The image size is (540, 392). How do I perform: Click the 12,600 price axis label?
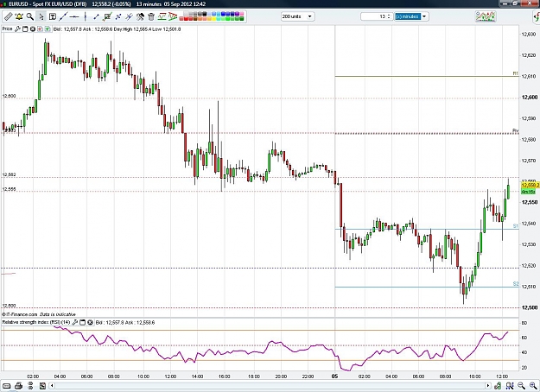click(x=530, y=98)
